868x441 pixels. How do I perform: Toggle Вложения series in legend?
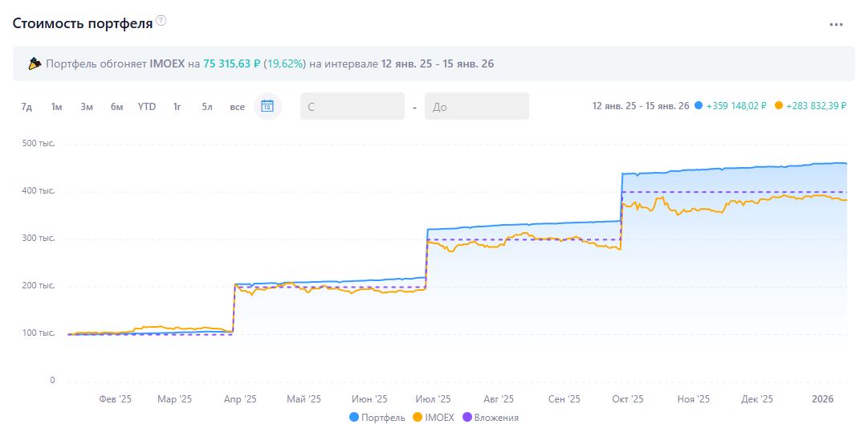click(x=490, y=418)
